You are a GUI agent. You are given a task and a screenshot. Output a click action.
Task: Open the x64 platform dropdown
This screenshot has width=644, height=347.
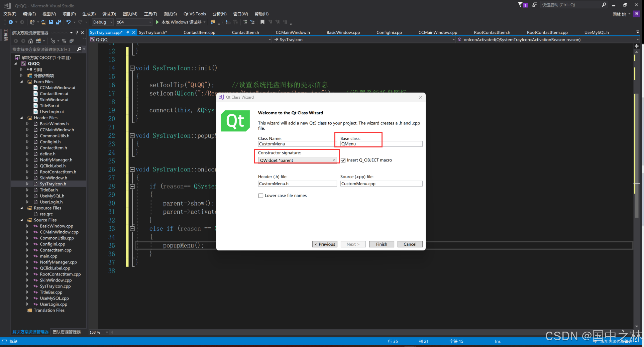click(x=134, y=22)
